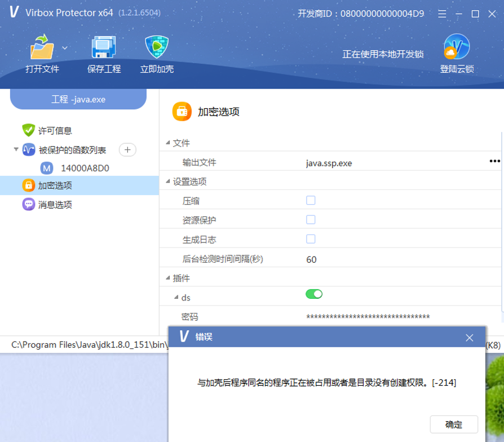Click the 正在使用本地开发锁 status text
The height and width of the screenshot is (442, 504).
(x=383, y=54)
